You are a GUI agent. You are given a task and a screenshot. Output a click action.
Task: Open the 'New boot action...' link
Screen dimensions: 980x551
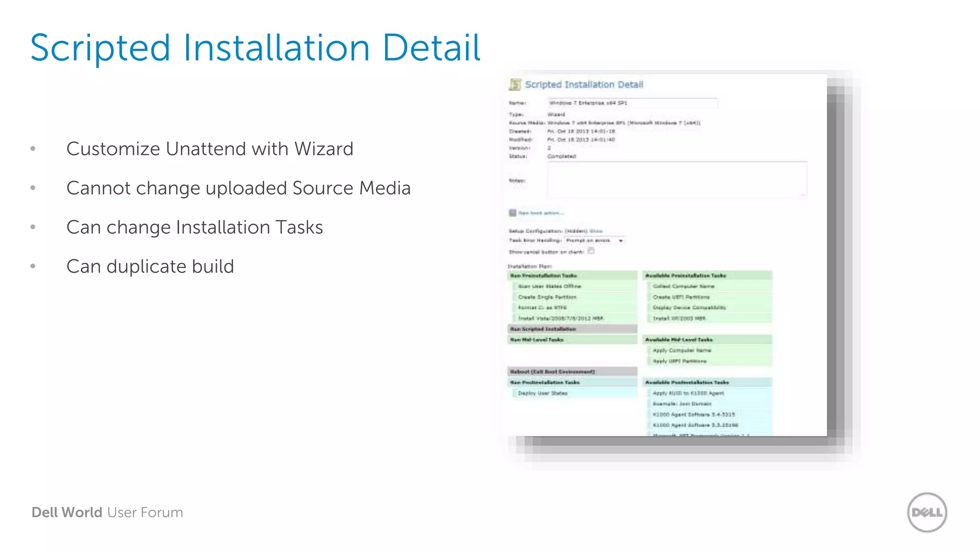pyautogui.click(x=541, y=213)
